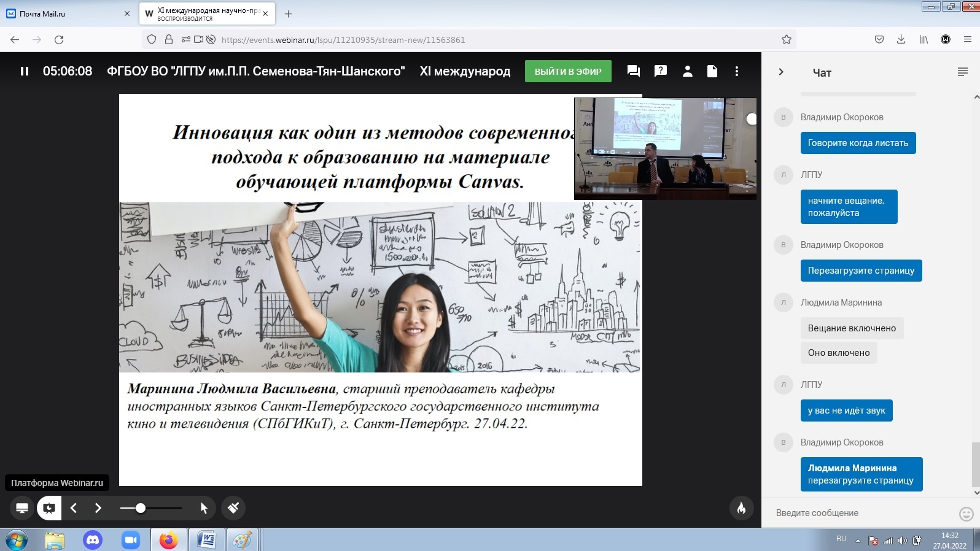Click the Введите сообщение message field
The width and height of the screenshot is (980, 551).
coord(863,513)
